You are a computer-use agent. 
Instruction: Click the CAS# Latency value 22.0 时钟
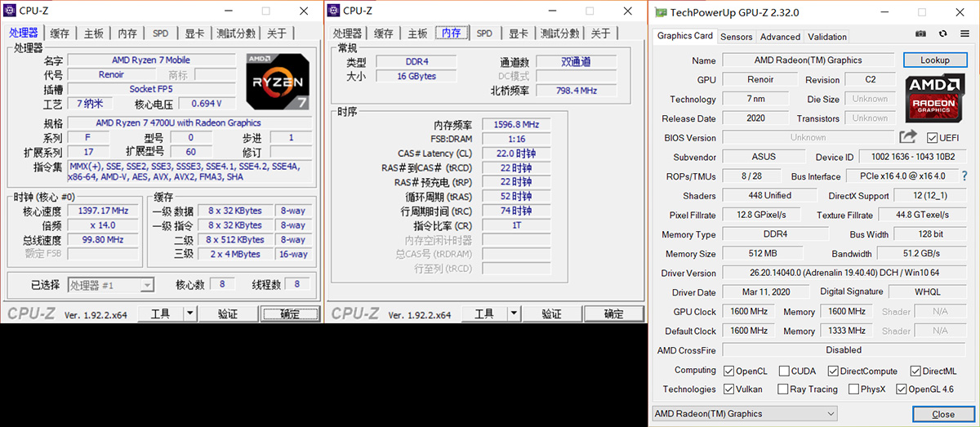coord(516,153)
